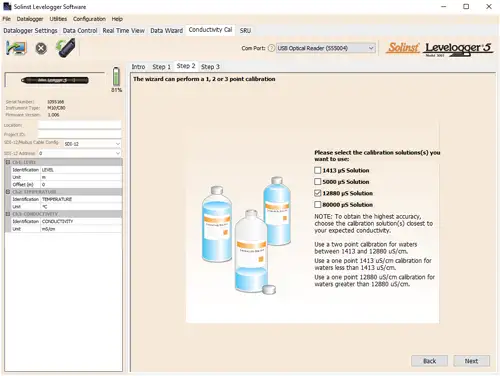Open the SDI-12/Modbus Cable Config dropdown
The image size is (500, 376).
pos(92,144)
